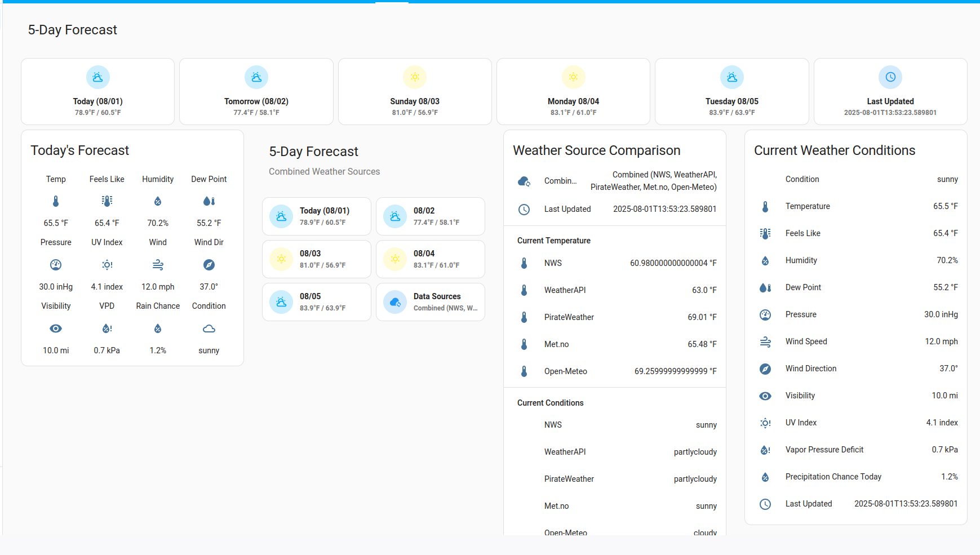The image size is (980, 555).
Task: Click the Condition cloud icon in Today's Forecast
Action: click(x=209, y=328)
